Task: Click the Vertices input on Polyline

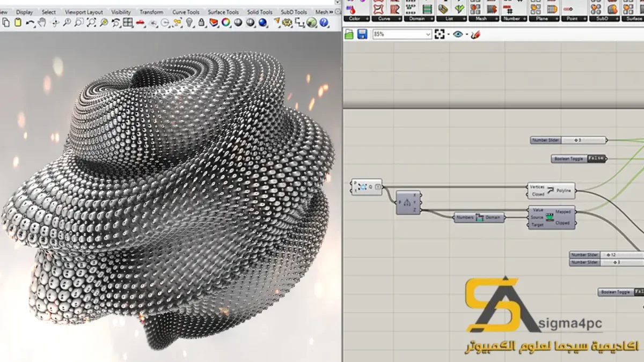Action: coord(538,187)
